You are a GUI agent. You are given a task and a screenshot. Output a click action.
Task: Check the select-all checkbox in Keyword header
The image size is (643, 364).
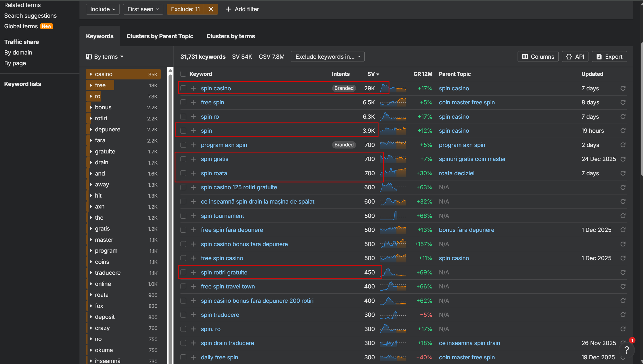(x=183, y=74)
